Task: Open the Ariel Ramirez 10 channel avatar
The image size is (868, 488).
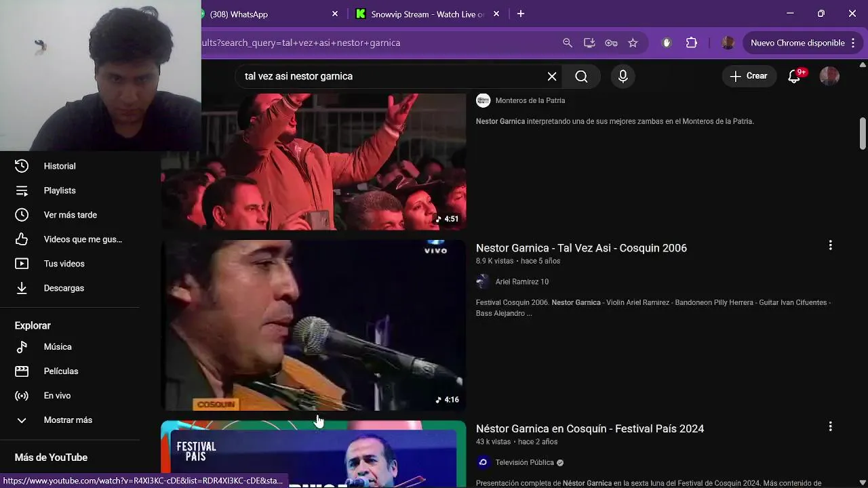Action: (x=483, y=282)
